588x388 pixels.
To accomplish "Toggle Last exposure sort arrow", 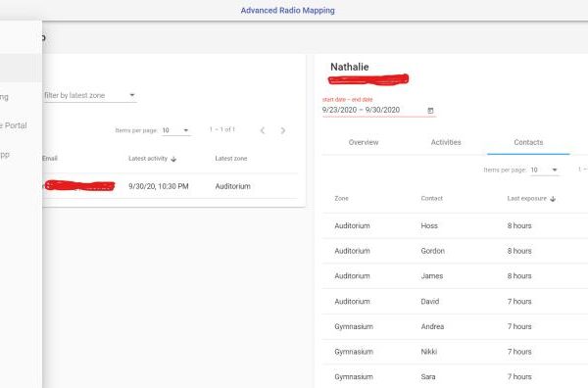I will pos(553,199).
